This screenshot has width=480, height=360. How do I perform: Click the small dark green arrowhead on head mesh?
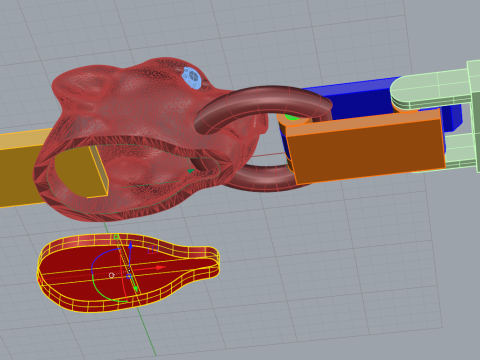coord(190,171)
